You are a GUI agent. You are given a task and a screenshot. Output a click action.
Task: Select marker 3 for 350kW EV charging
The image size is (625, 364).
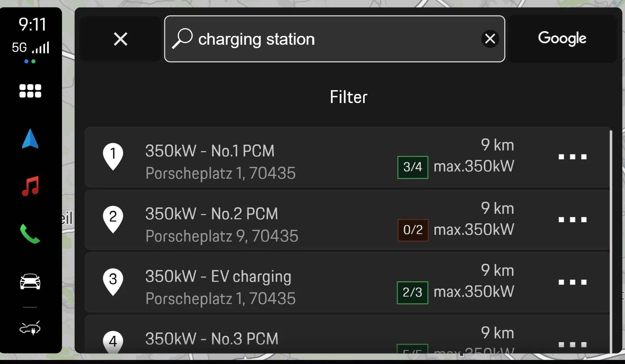tap(113, 282)
